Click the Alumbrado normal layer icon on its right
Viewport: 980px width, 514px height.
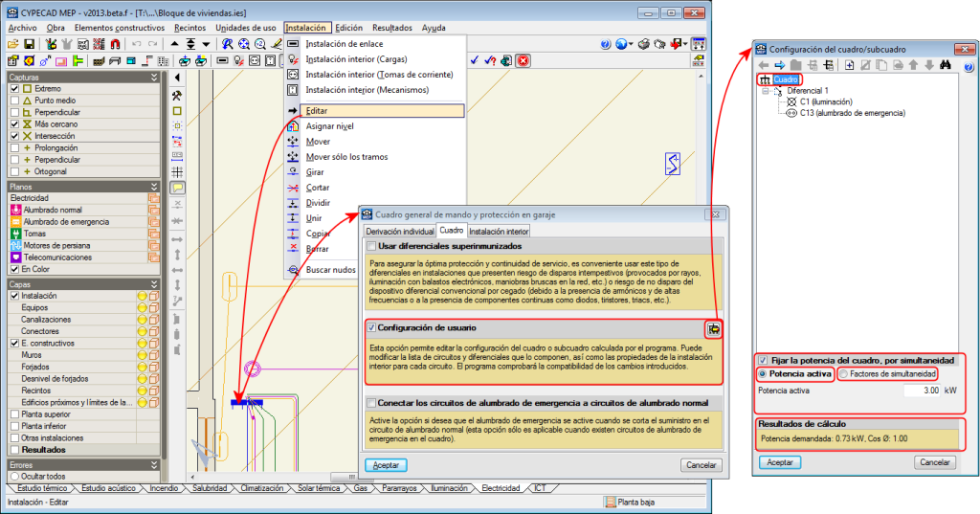pyautogui.click(x=154, y=211)
